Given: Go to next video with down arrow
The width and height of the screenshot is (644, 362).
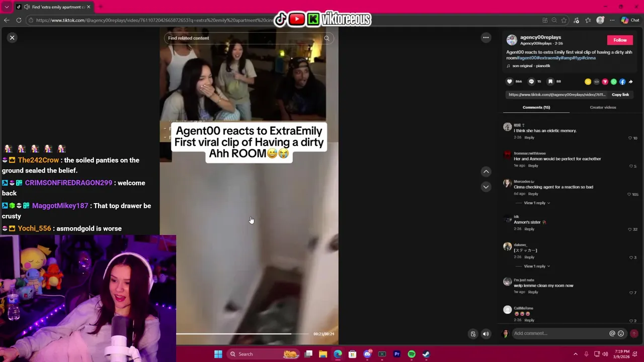Looking at the screenshot, I should pyautogui.click(x=486, y=187).
